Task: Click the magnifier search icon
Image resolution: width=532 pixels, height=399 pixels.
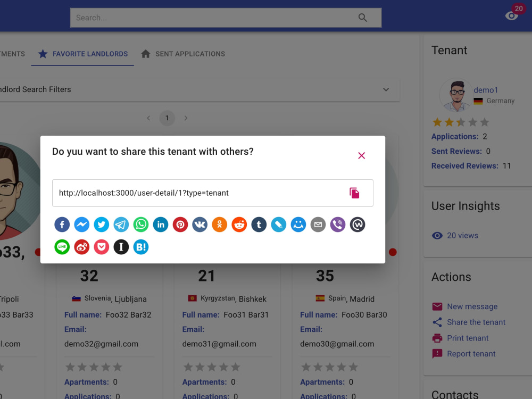Action: (363, 18)
